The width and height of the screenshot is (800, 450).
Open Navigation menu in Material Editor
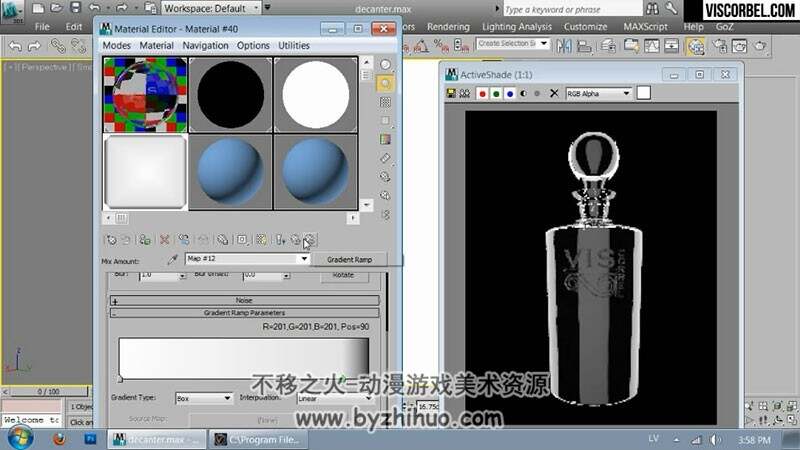pos(206,45)
